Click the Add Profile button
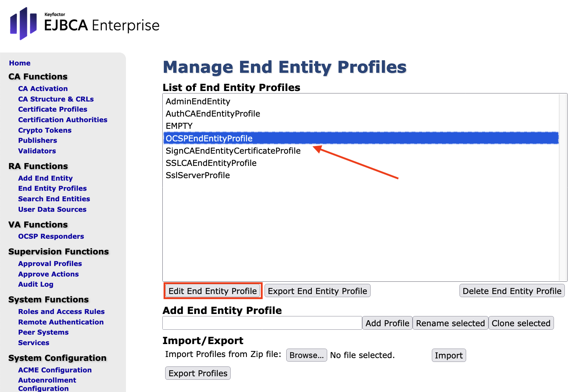The image size is (583, 392). (387, 323)
